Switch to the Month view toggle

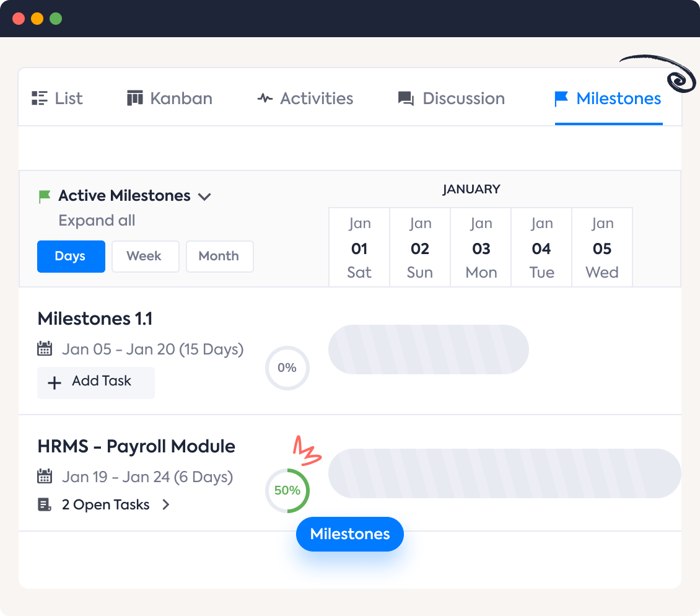pyautogui.click(x=219, y=256)
